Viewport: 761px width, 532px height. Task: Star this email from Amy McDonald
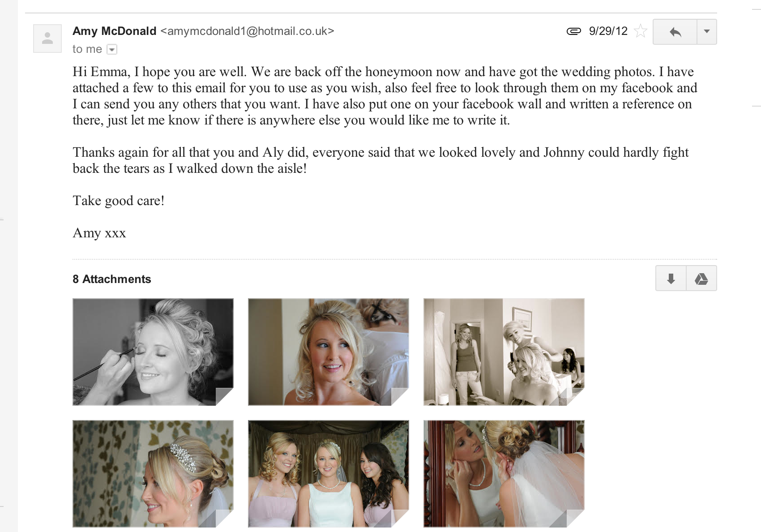(x=641, y=31)
